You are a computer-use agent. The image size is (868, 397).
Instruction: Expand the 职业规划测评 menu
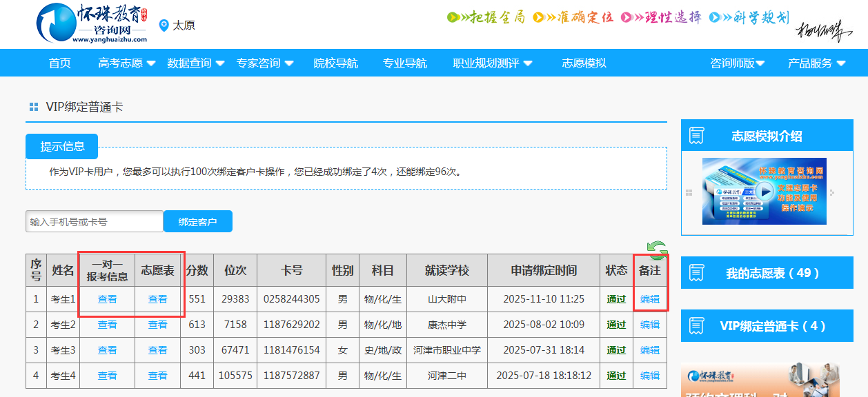[492, 63]
